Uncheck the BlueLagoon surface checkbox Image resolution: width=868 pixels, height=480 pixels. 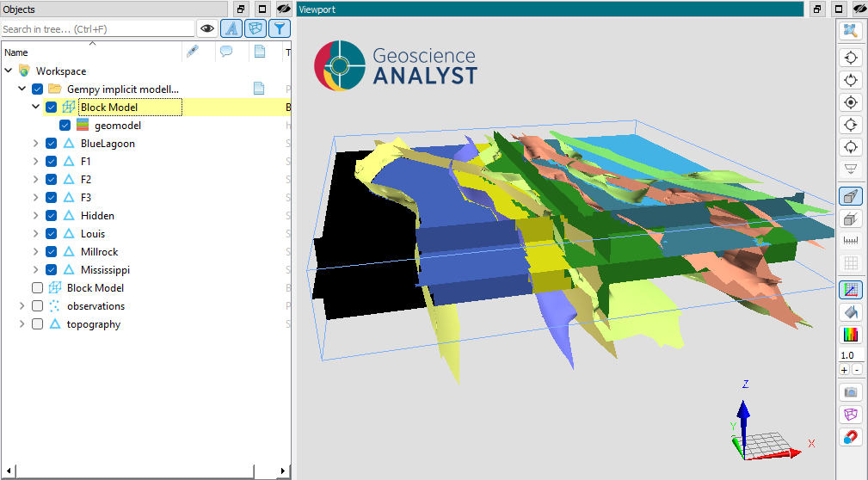click(51, 144)
